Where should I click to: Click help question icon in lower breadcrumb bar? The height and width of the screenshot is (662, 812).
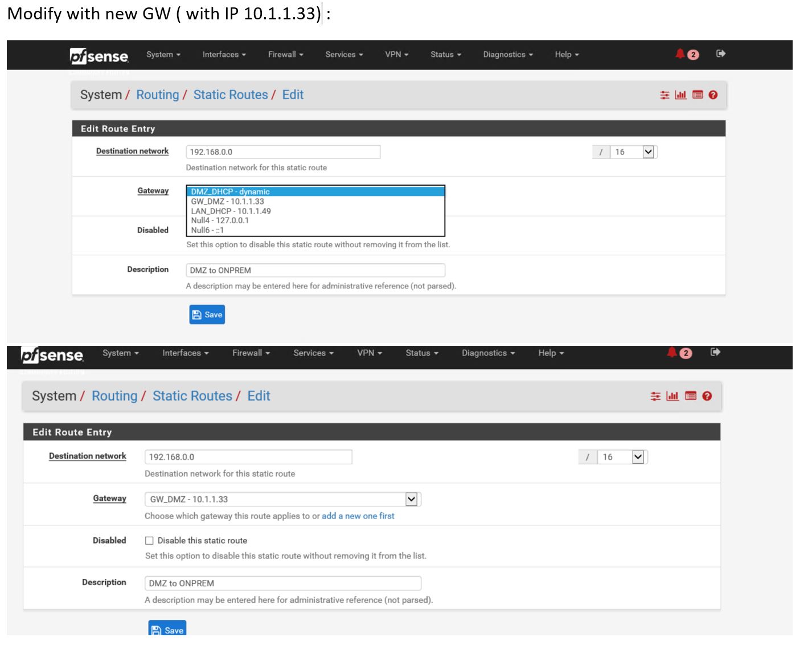coord(707,396)
